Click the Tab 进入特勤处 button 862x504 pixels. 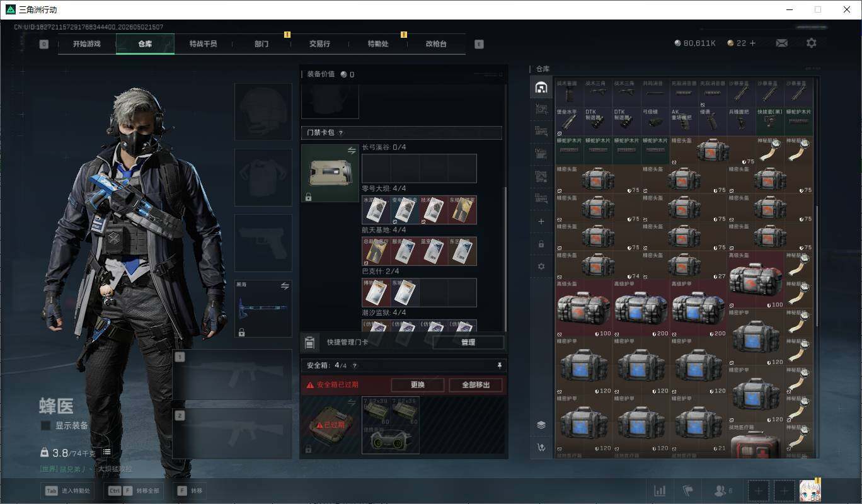point(67,491)
